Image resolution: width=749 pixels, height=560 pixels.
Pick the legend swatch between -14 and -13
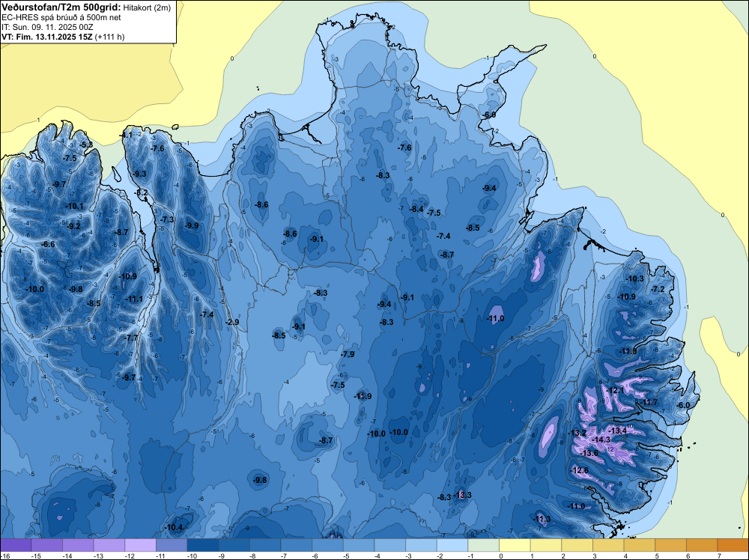click(x=79, y=545)
